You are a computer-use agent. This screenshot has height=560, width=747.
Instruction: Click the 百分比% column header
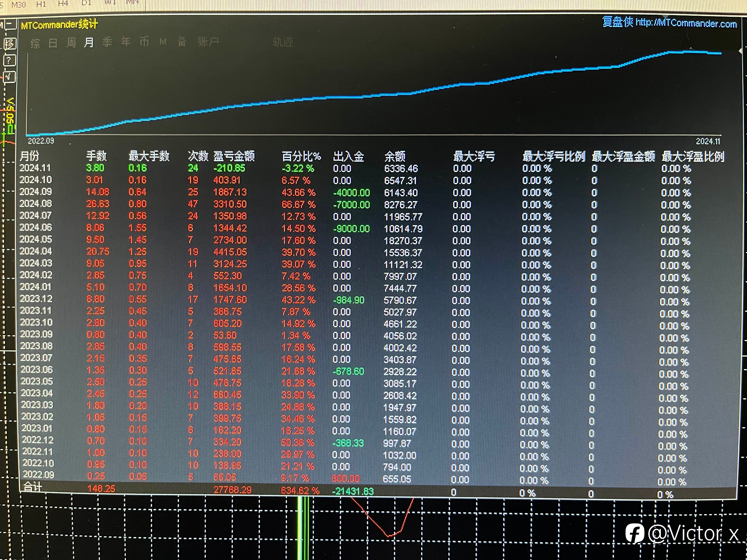pos(301,157)
